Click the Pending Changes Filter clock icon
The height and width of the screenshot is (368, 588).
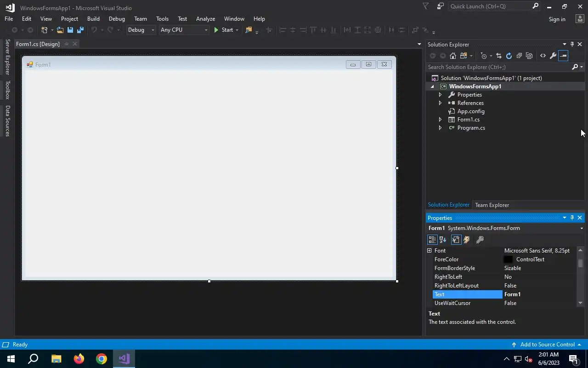click(483, 56)
